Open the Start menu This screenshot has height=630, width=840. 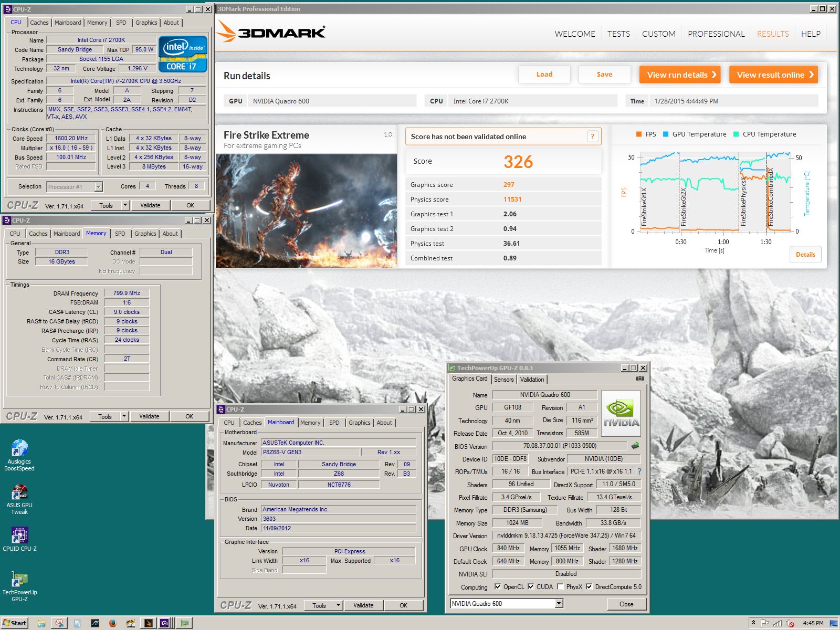coord(15,623)
